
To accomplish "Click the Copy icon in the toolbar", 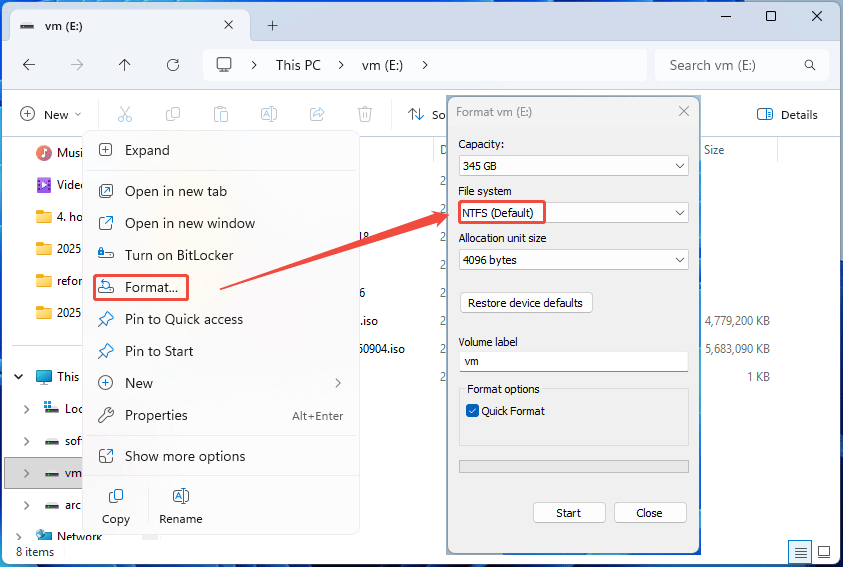I will [173, 114].
